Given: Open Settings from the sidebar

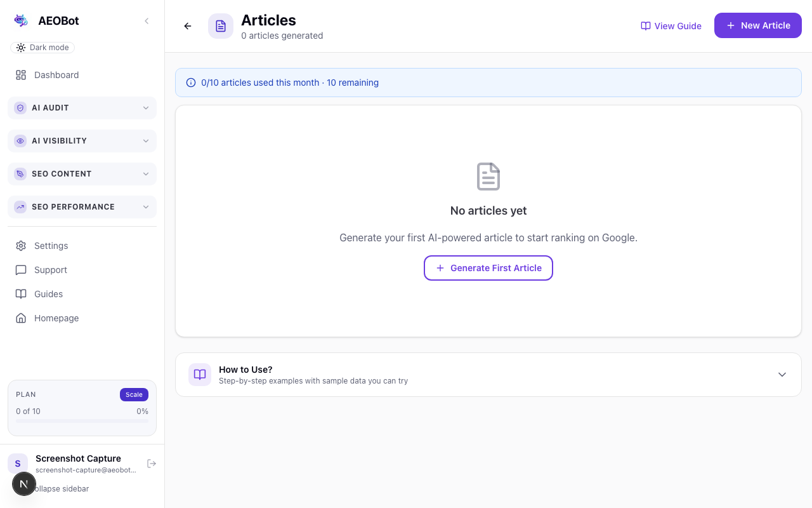Looking at the screenshot, I should [82, 246].
